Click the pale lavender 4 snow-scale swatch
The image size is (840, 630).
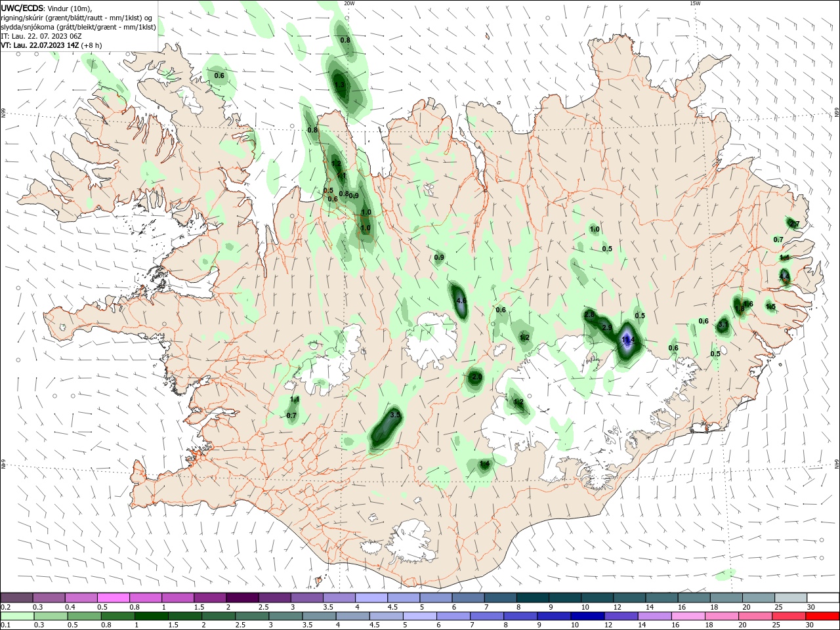[371, 598]
